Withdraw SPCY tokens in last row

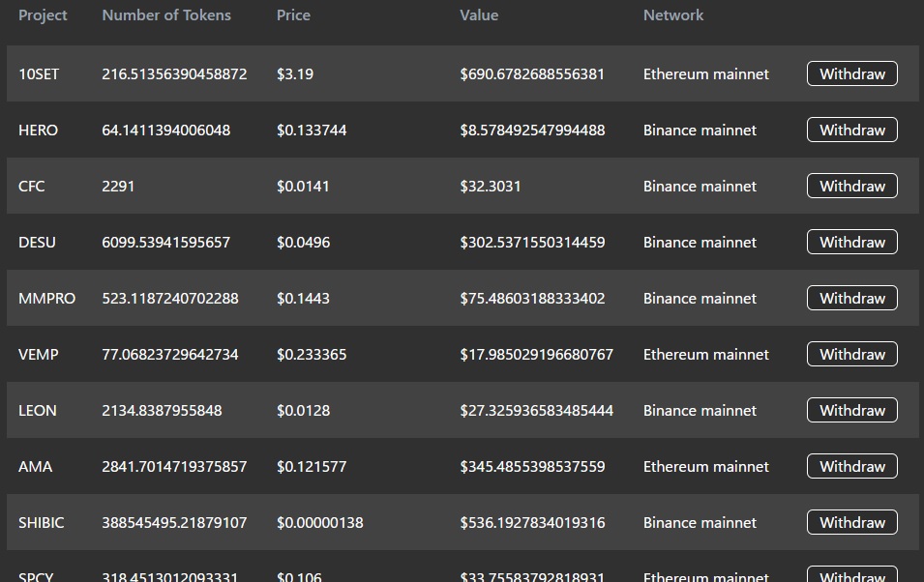pyautogui.click(x=851, y=575)
